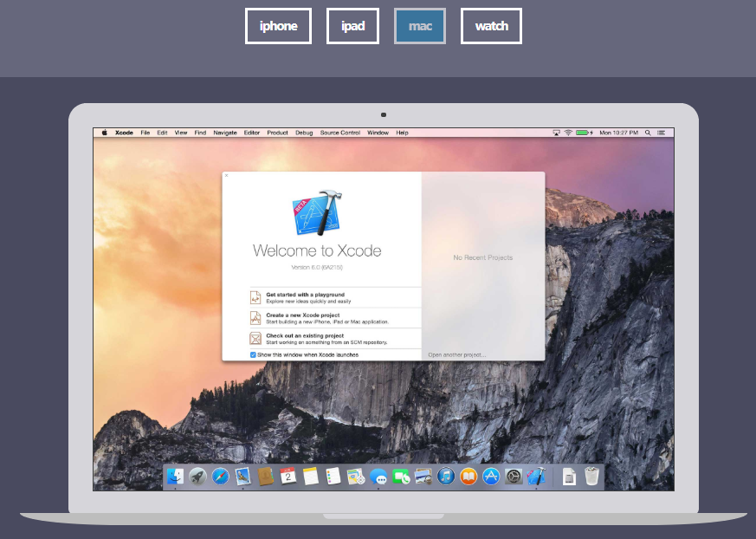
Task: Click Version 6.0 (6A215l) text
Action: (x=317, y=267)
